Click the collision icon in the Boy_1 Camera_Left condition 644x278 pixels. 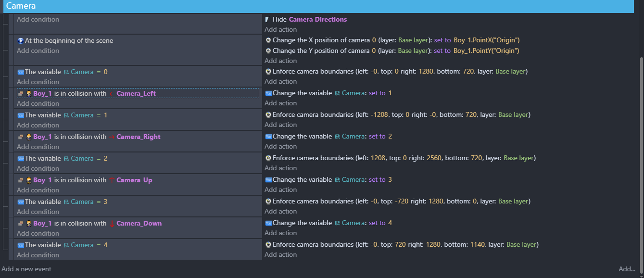[x=21, y=93]
